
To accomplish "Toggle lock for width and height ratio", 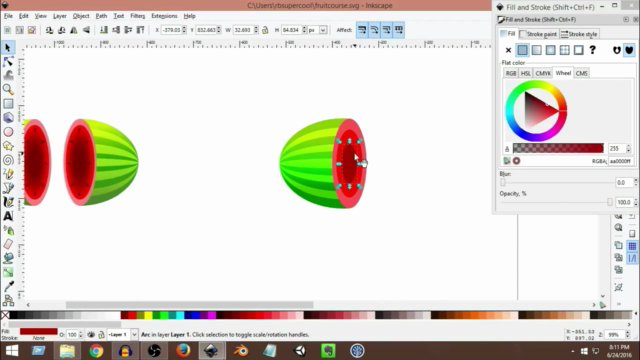I will coord(265,30).
